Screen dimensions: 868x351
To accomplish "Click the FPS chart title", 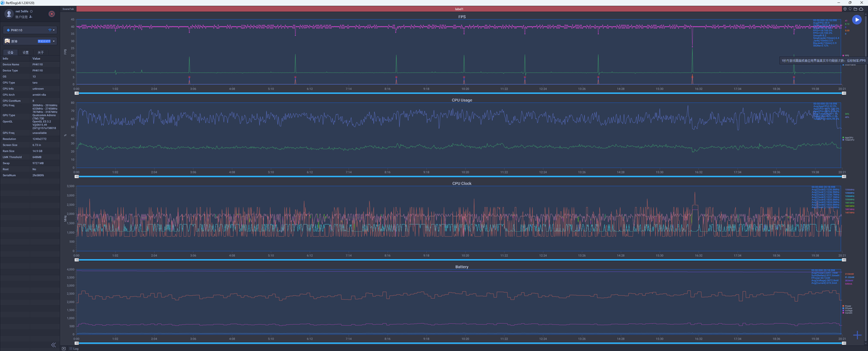I will [462, 17].
